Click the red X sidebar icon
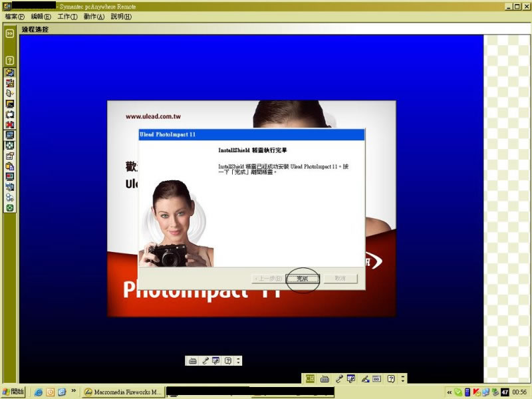Screen dimensions: 532x399 point(10,124)
